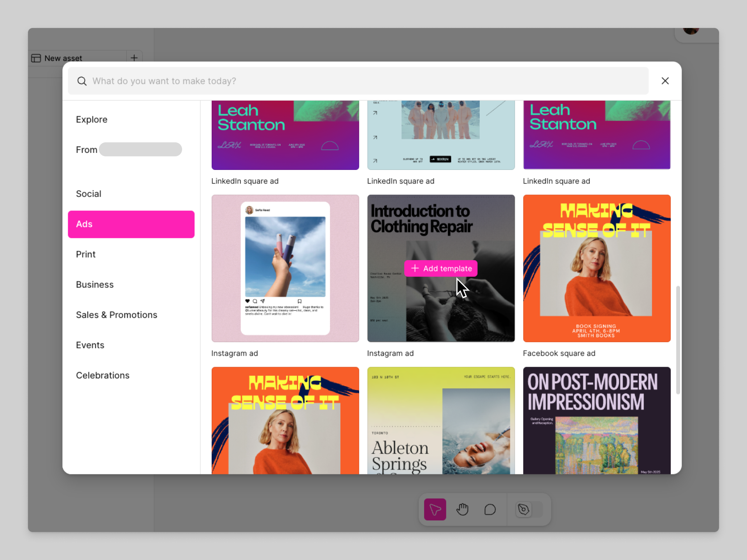The image size is (747, 560).
Task: Select the hand pan tool
Action: [462, 509]
